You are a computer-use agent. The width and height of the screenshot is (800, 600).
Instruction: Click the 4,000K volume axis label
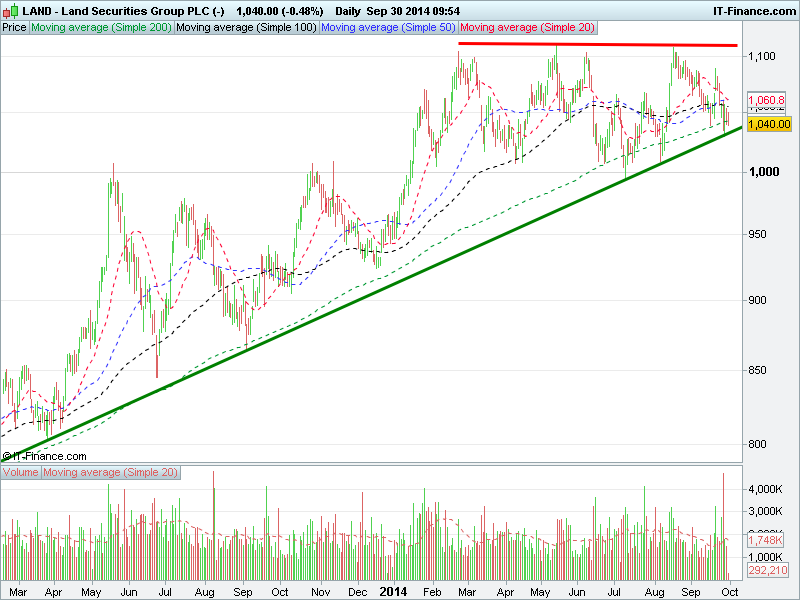click(765, 489)
